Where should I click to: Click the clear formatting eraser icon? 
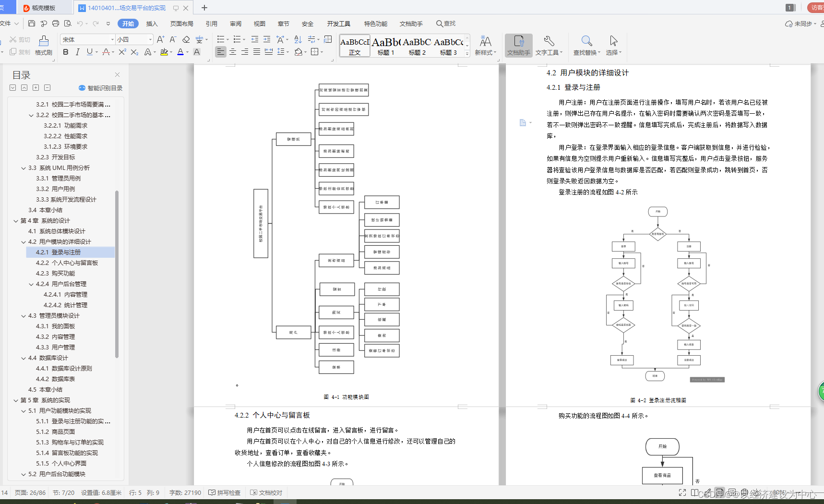[x=186, y=39]
